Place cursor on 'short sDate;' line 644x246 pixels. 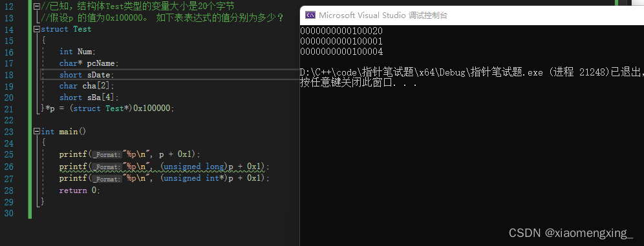click(87, 75)
